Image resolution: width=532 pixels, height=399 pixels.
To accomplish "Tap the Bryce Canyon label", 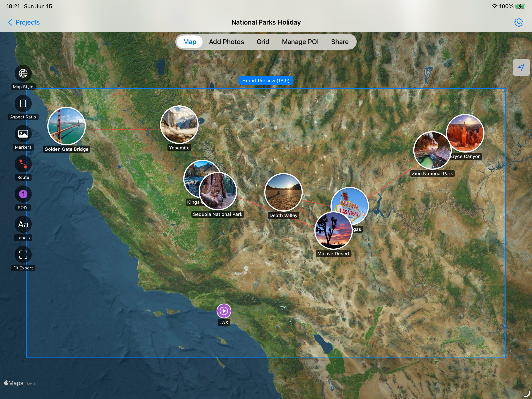I will [466, 156].
